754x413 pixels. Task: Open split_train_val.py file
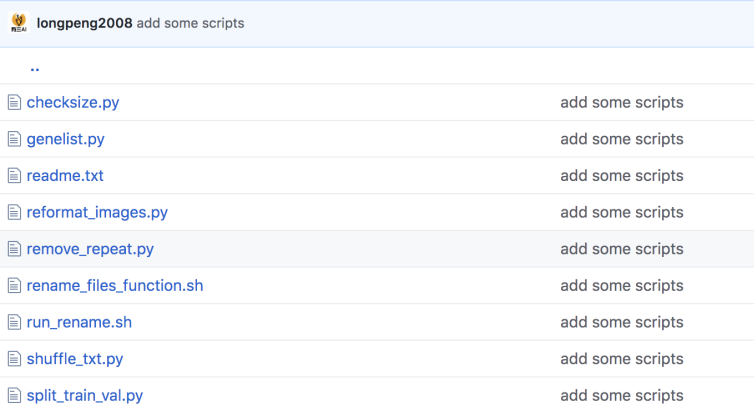coord(85,396)
